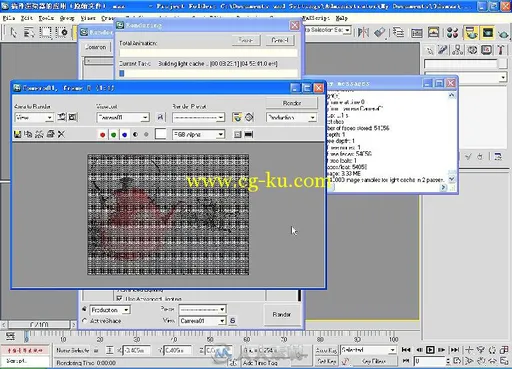Open Common tab in Render Setup dialog
Screen dimensions: 512x369
tap(95, 47)
